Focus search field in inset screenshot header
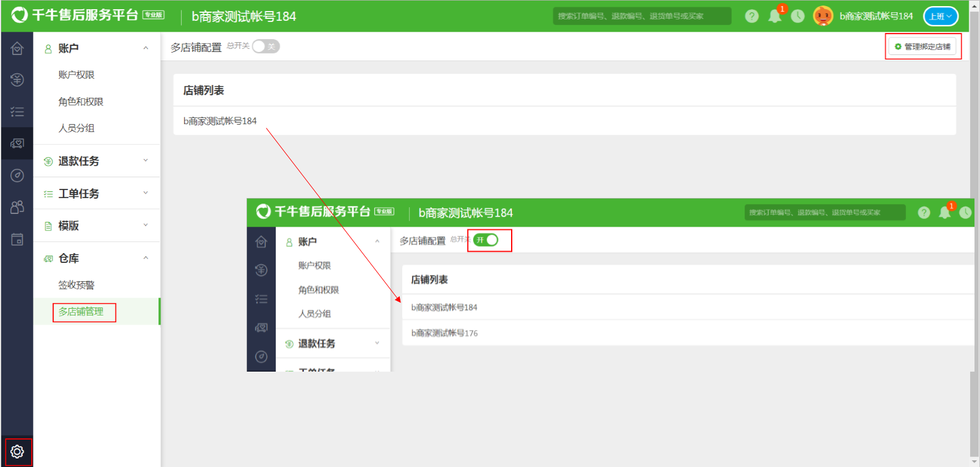Viewport: 980px width, 467px height. (x=825, y=212)
